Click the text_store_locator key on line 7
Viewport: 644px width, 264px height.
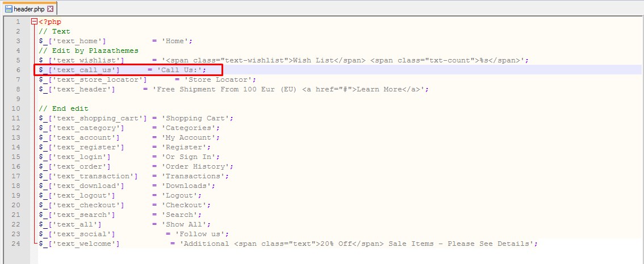tap(93, 79)
